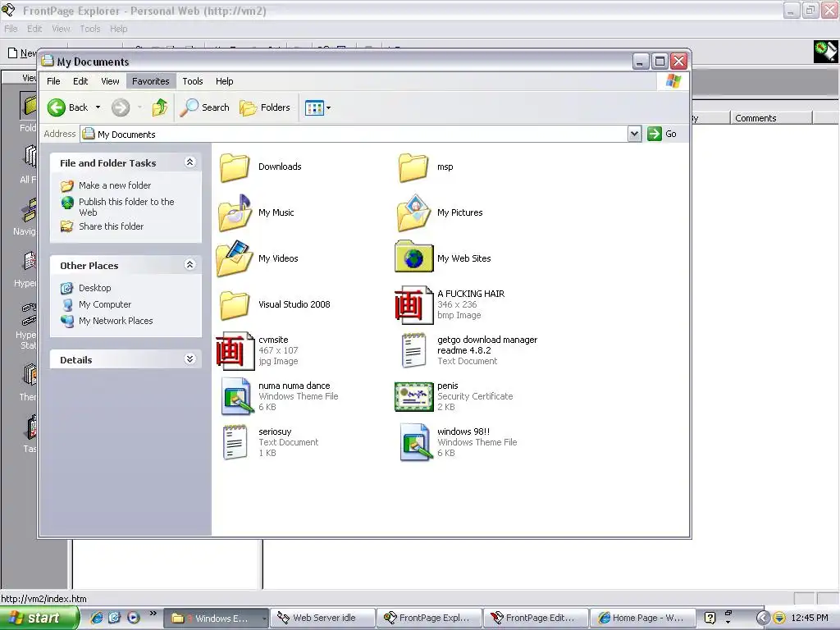Expand Quick Launch overflow chevron

(x=153, y=614)
